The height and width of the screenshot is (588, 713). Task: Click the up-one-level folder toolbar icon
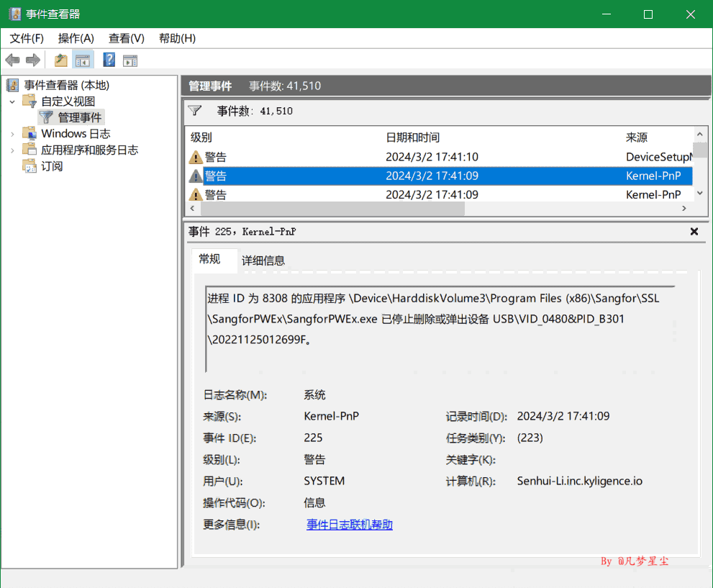(x=60, y=60)
